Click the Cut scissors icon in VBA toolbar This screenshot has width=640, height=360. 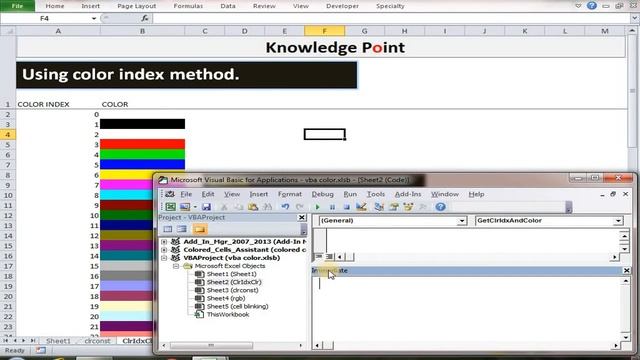pyautogui.click(x=224, y=207)
